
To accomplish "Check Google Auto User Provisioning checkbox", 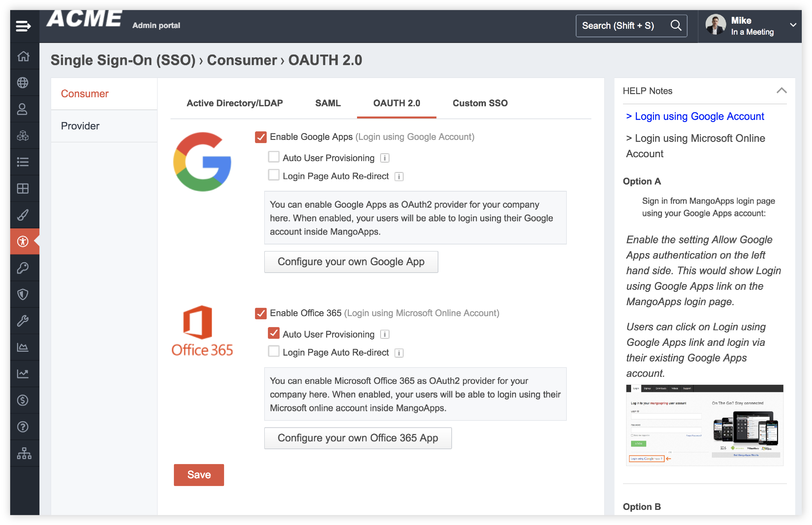I will click(274, 157).
